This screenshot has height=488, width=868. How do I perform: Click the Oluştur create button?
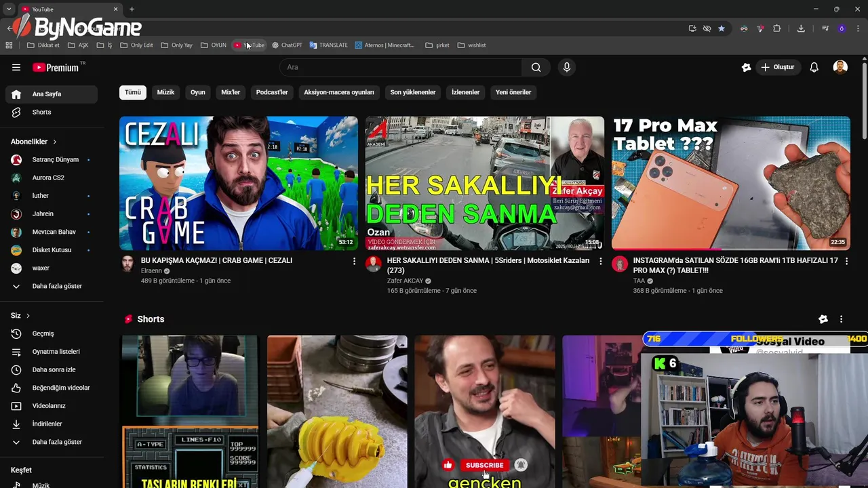coord(778,67)
